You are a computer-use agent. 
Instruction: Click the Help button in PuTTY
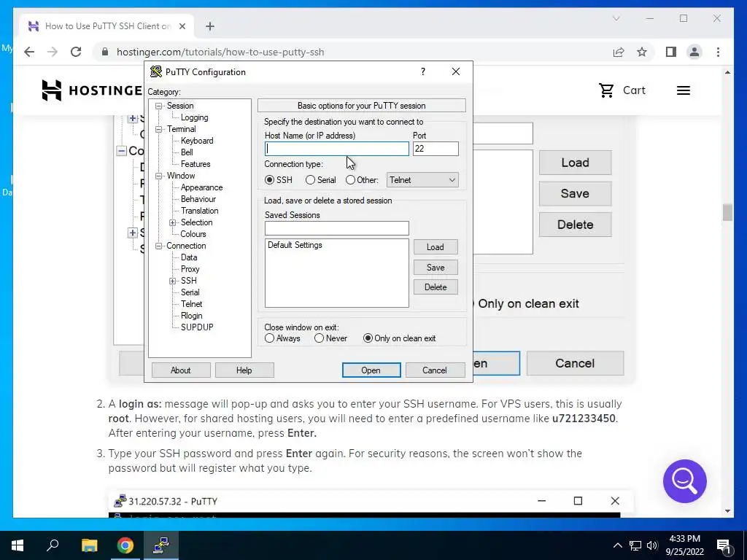[244, 370]
